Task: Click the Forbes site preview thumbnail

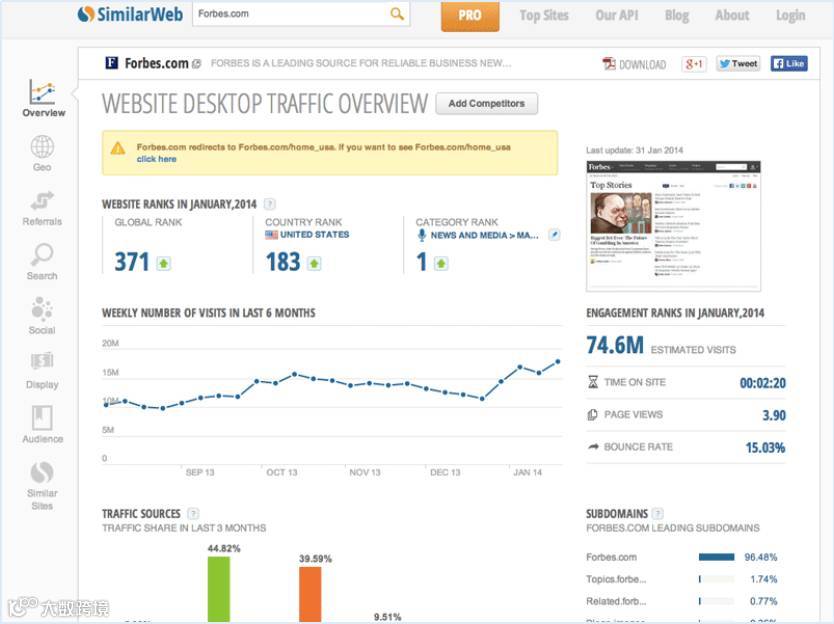Action: click(673, 226)
